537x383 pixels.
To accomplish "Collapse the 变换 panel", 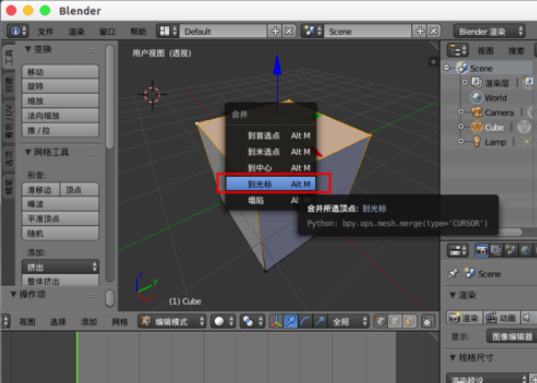I will tap(28, 49).
